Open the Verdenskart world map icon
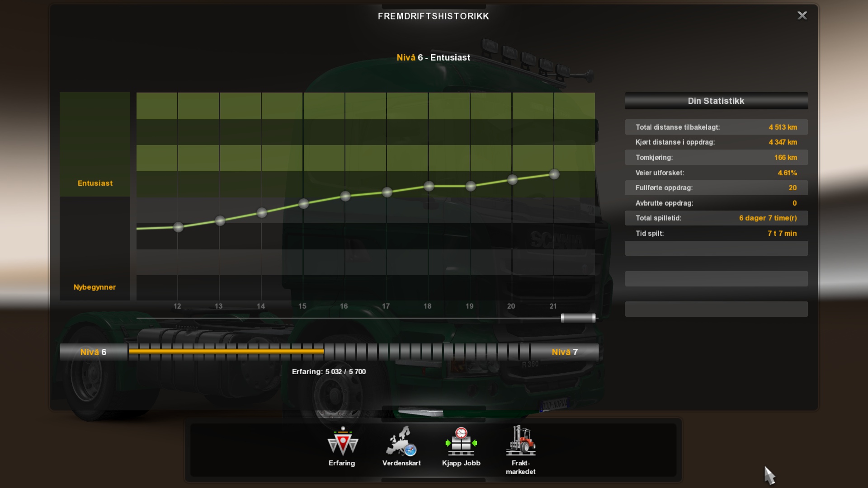This screenshot has width=868, height=488. click(401, 442)
